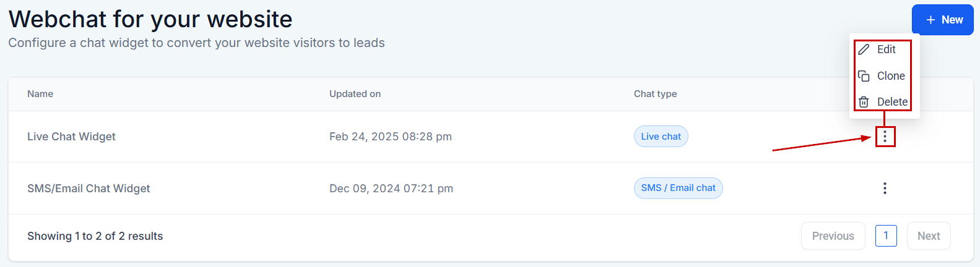The image size is (980, 267).
Task: Click the pencil Edit icon
Action: tap(864, 49)
